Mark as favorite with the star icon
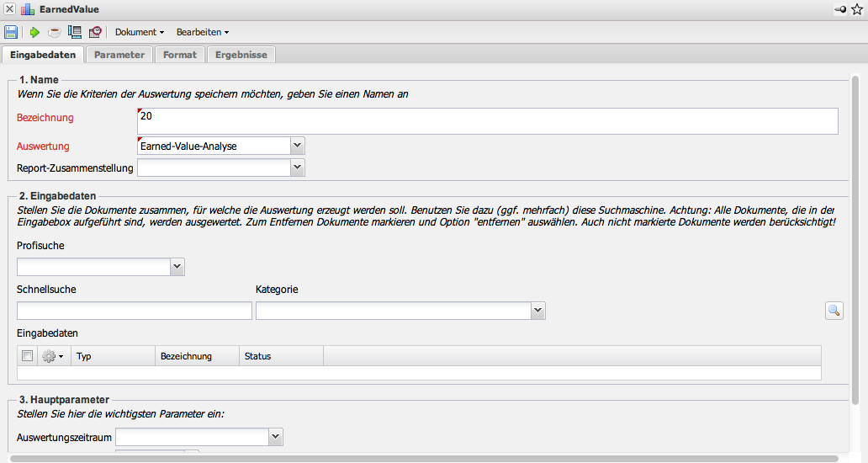 point(857,9)
